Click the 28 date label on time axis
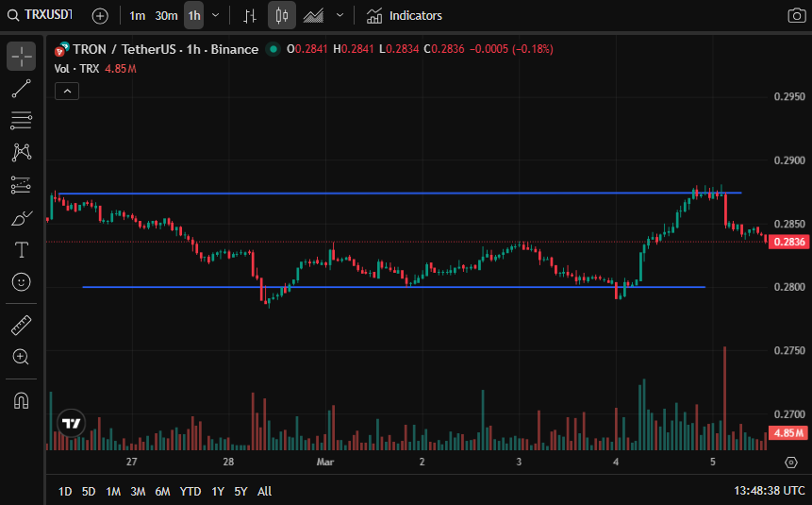Viewport: 812px width, 505px height. tap(228, 462)
